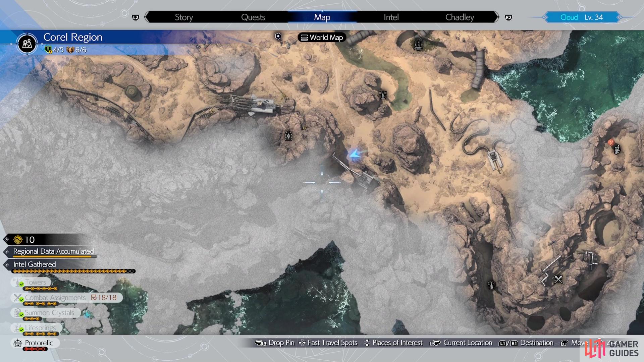
Task: Click the Protorelic red progress dots
Action: (35, 349)
